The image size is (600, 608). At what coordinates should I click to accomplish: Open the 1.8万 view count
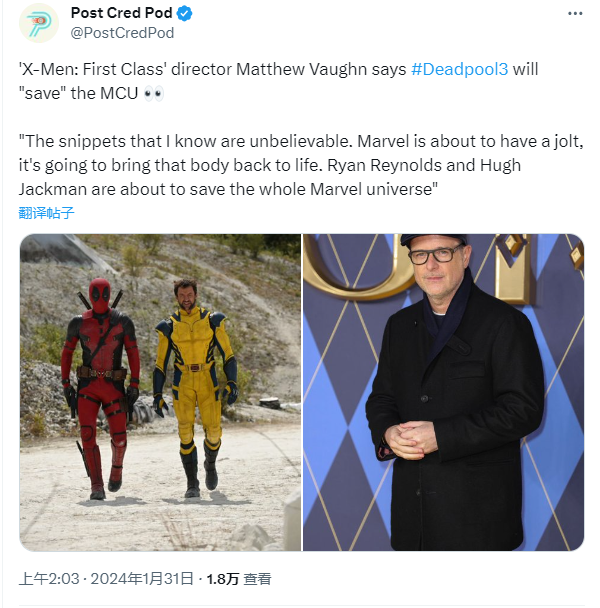(x=223, y=579)
